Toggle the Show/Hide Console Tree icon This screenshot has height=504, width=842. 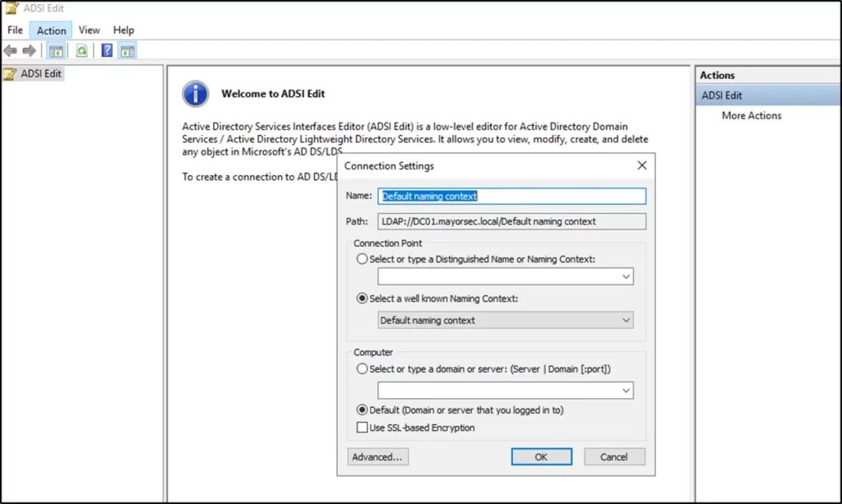[x=56, y=51]
